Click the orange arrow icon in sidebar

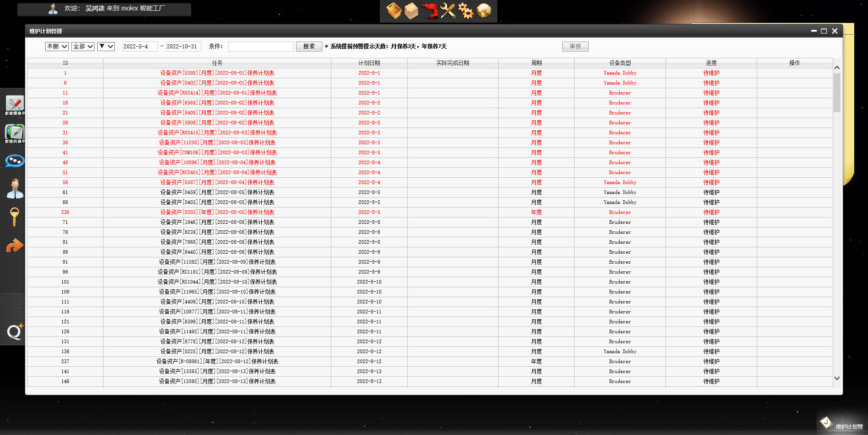point(15,246)
